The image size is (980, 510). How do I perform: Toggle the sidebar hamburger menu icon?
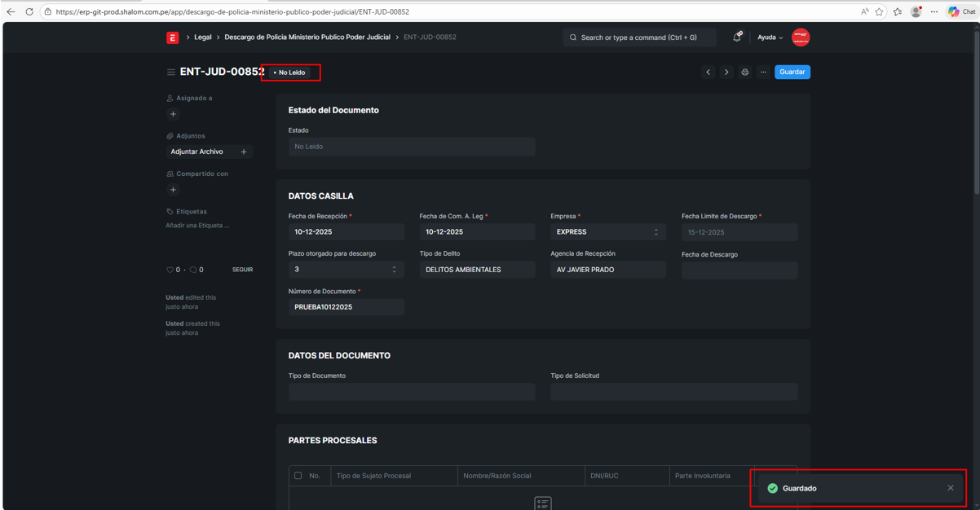click(170, 73)
